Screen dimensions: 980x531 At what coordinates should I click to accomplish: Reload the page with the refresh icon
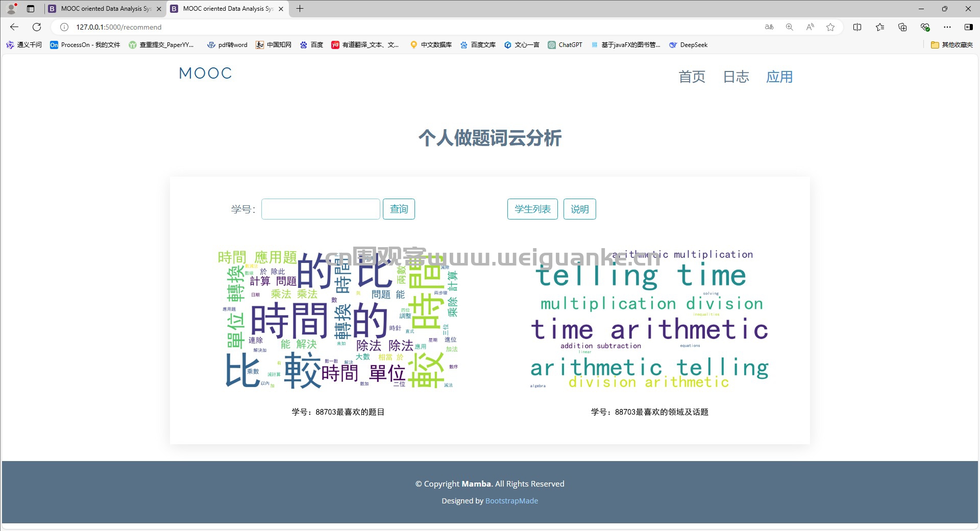point(37,27)
